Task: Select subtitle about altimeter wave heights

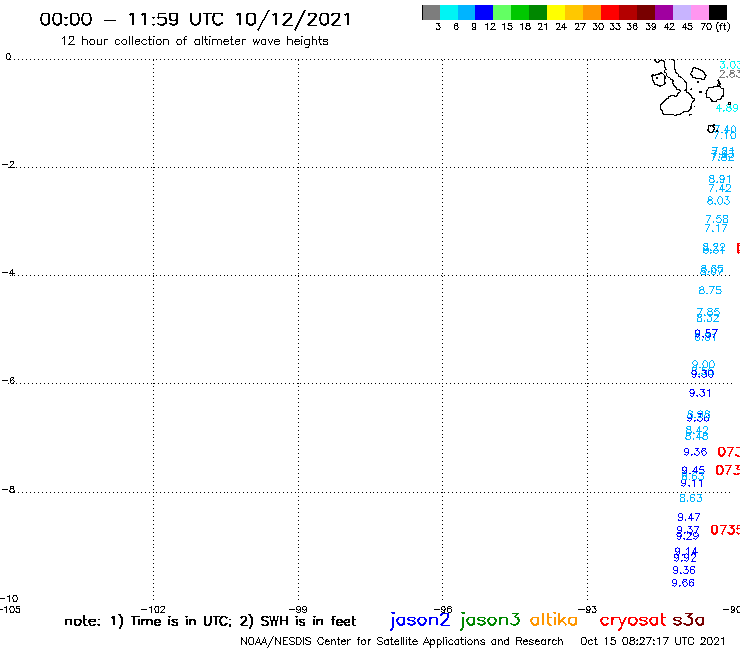Action: (x=194, y=41)
